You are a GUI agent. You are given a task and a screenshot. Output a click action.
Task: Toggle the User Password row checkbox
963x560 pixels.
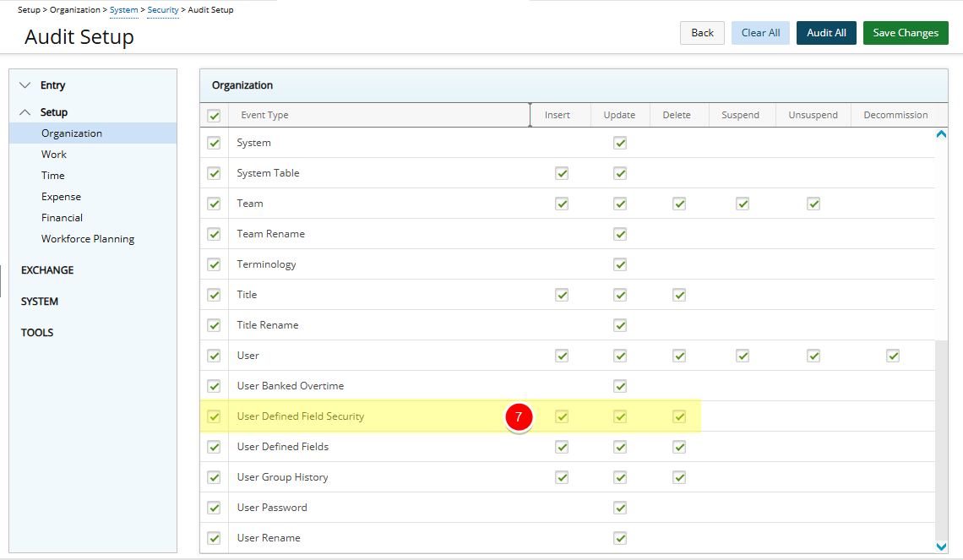[x=214, y=508]
